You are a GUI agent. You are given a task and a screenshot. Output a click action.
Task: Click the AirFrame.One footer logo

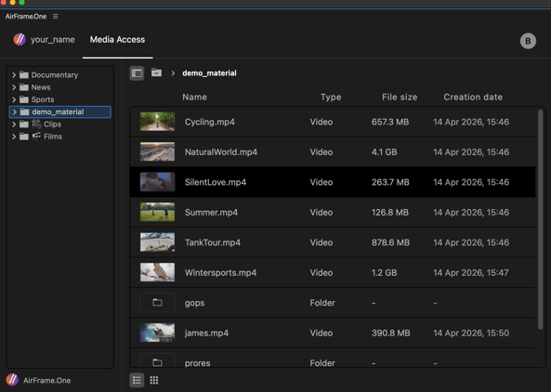tap(12, 380)
